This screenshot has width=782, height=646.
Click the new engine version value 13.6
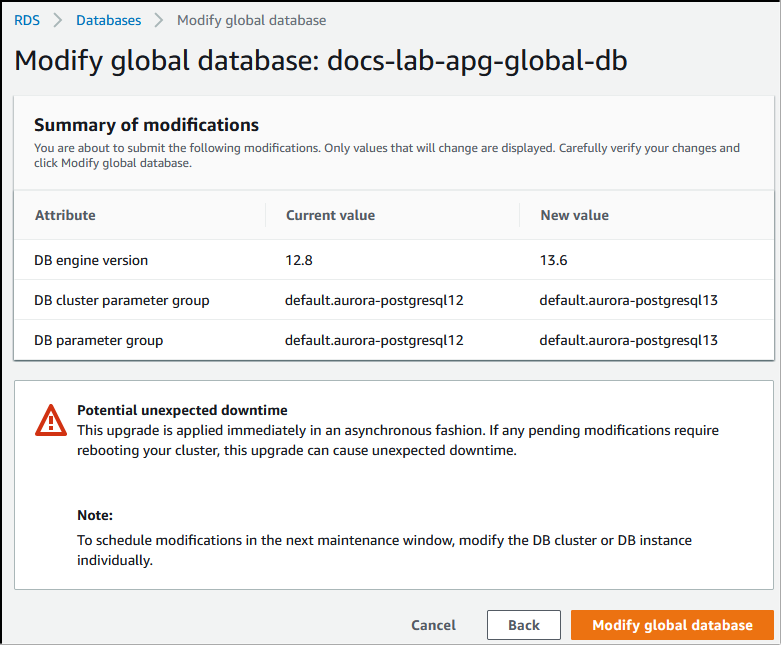coord(554,260)
